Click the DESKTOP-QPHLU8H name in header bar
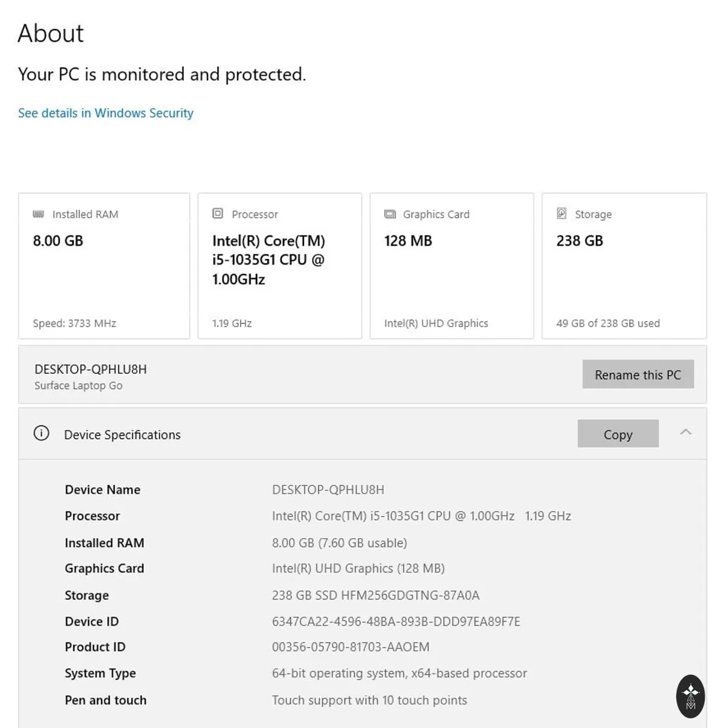Screen dimensions: 715x728 [90, 369]
